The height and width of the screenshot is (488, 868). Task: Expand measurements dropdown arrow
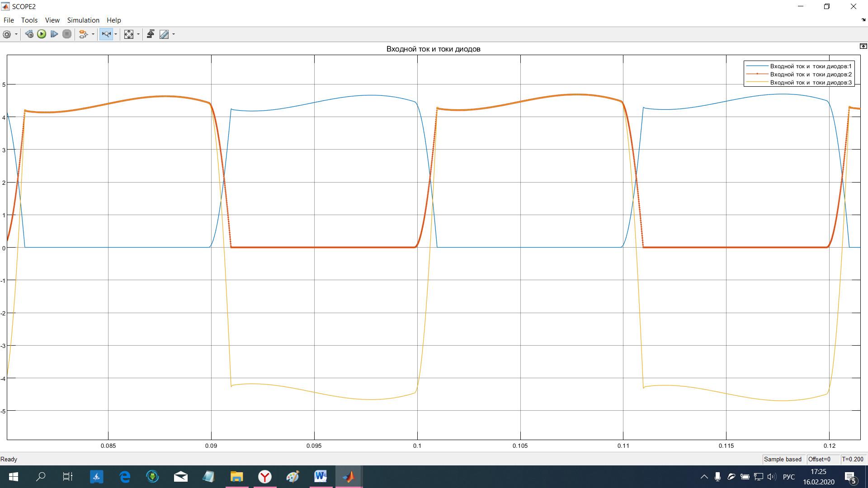coord(174,34)
